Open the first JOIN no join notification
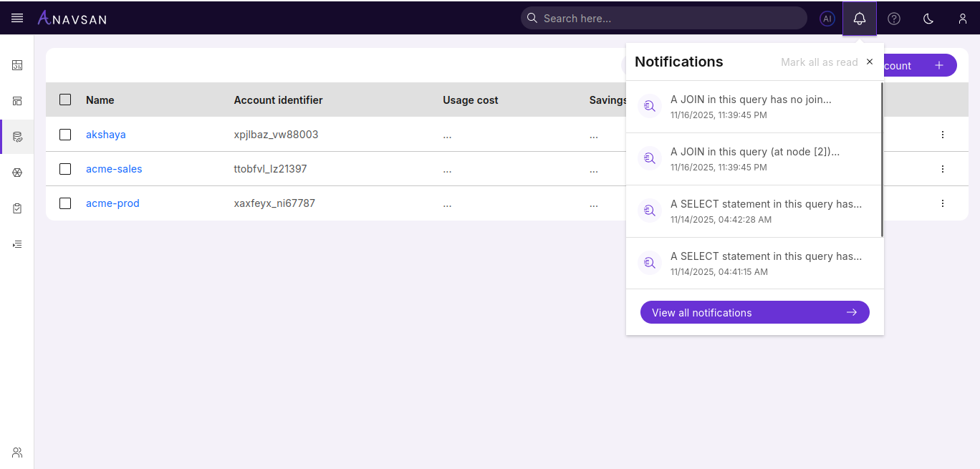Viewport: 980px width, 469px height. click(x=751, y=106)
